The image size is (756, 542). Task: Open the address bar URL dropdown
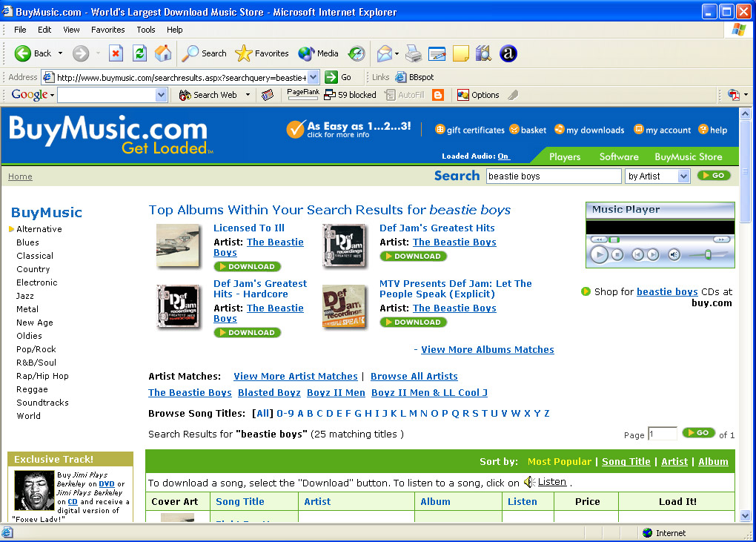pyautogui.click(x=314, y=77)
